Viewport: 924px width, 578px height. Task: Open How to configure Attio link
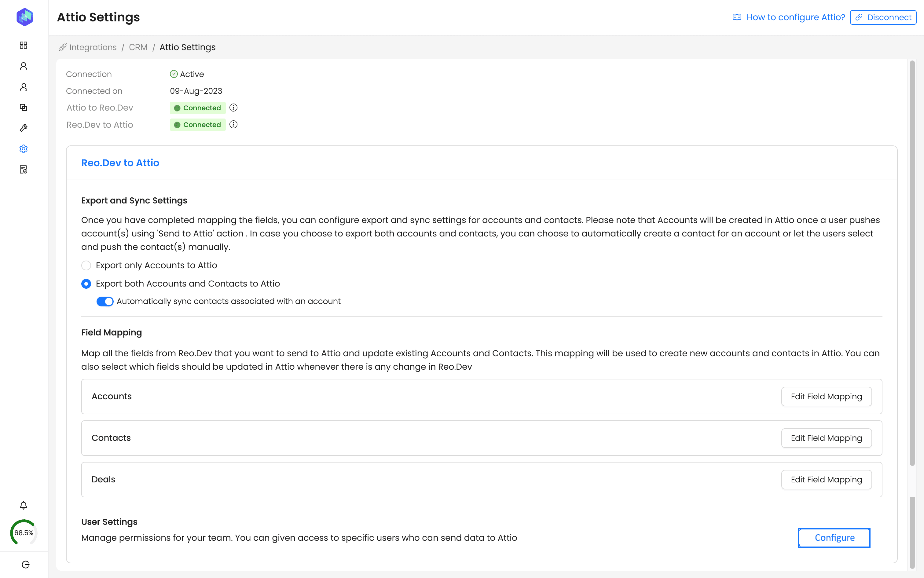point(795,17)
